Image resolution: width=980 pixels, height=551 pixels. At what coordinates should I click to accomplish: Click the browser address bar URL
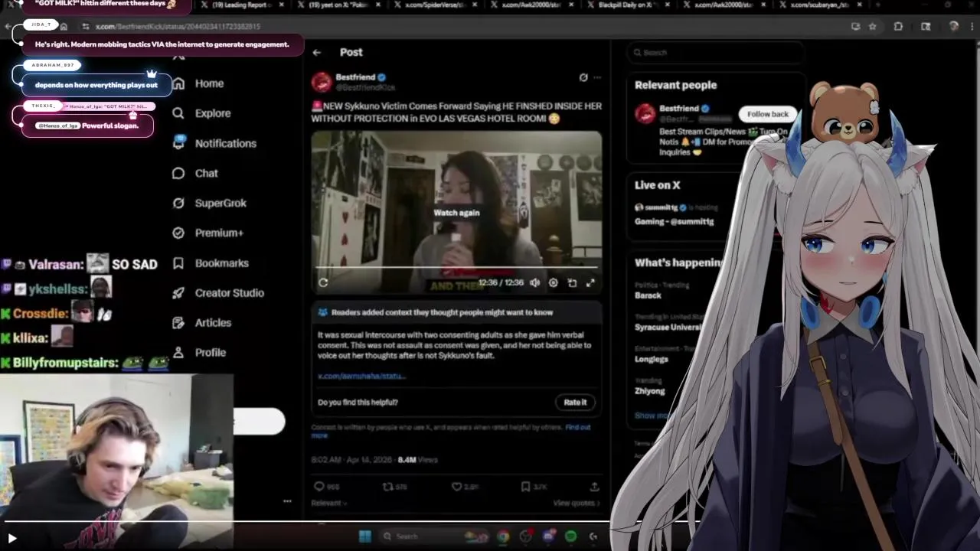coord(178,26)
